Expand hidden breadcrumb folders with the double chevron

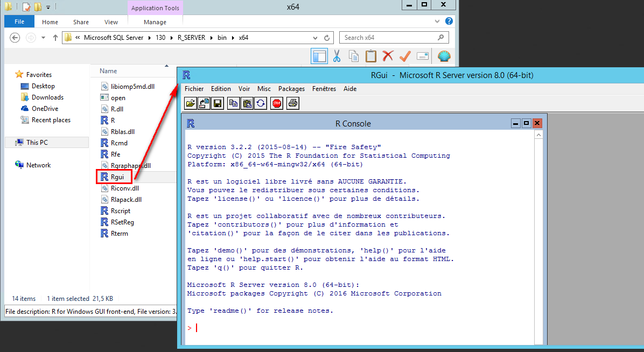pyautogui.click(x=78, y=37)
